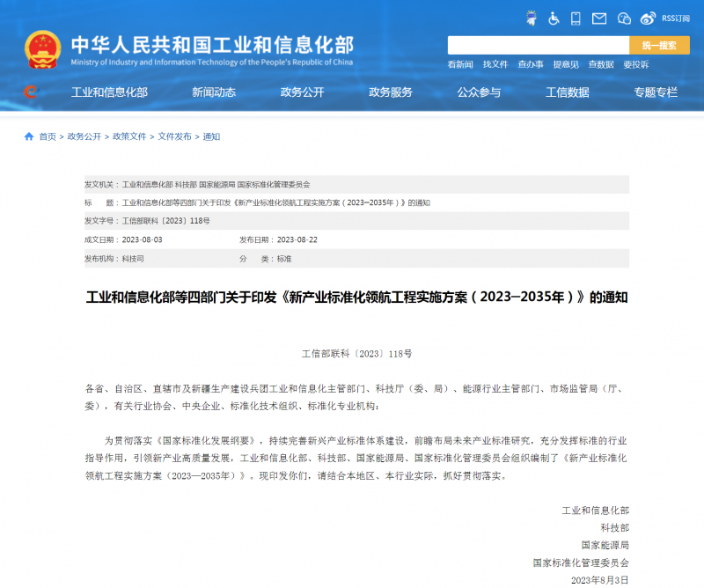Open the mobile version phone icon

tap(576, 18)
